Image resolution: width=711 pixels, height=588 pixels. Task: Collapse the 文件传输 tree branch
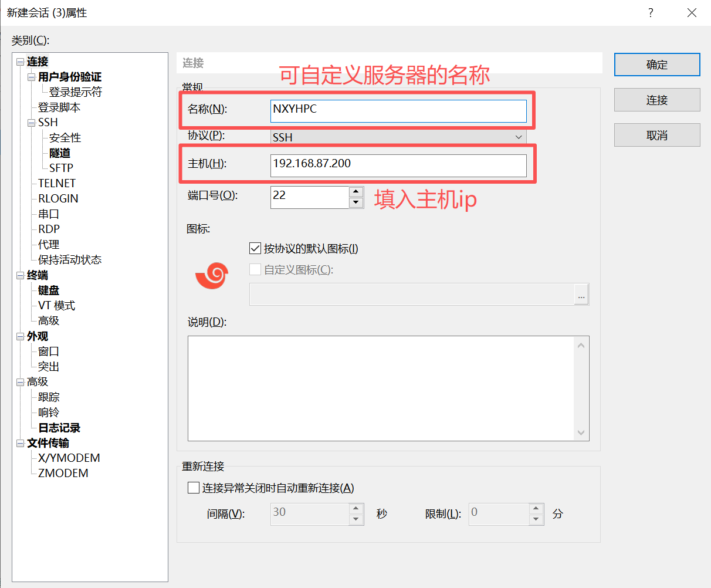(19, 443)
